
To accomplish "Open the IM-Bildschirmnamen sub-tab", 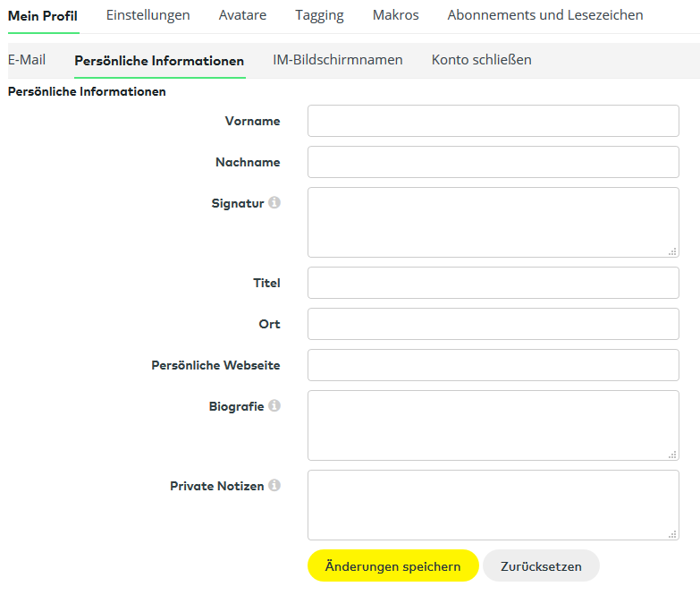I will coord(337,60).
